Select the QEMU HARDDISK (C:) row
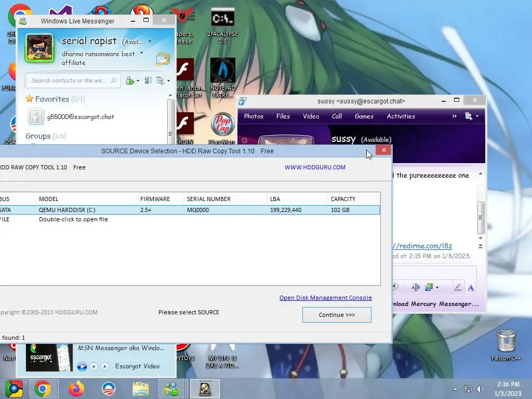 190,210
